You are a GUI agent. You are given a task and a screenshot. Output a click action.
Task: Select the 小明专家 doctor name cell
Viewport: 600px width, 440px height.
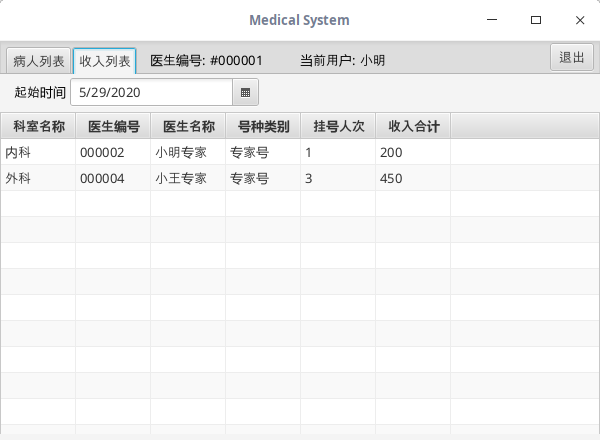(188, 152)
